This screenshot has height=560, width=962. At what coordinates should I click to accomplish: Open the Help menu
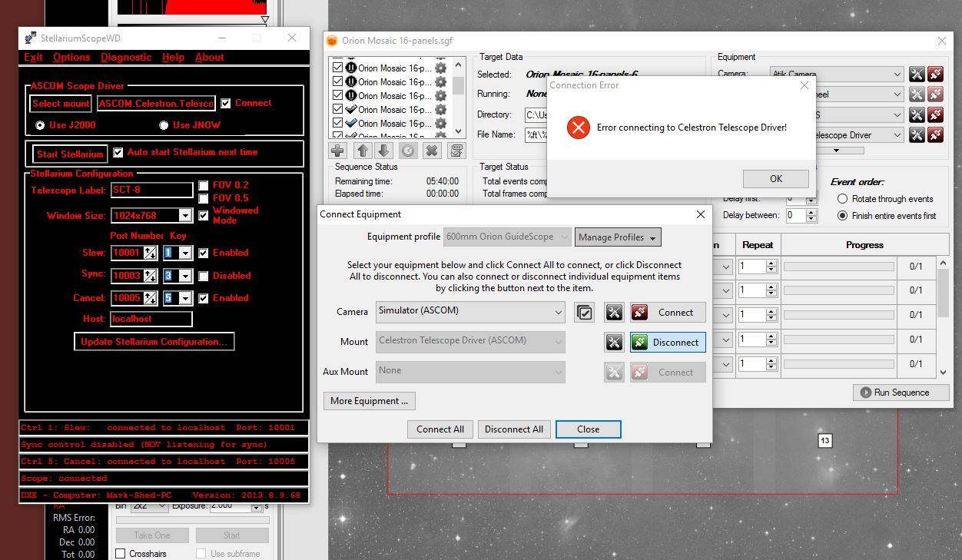[x=173, y=58]
